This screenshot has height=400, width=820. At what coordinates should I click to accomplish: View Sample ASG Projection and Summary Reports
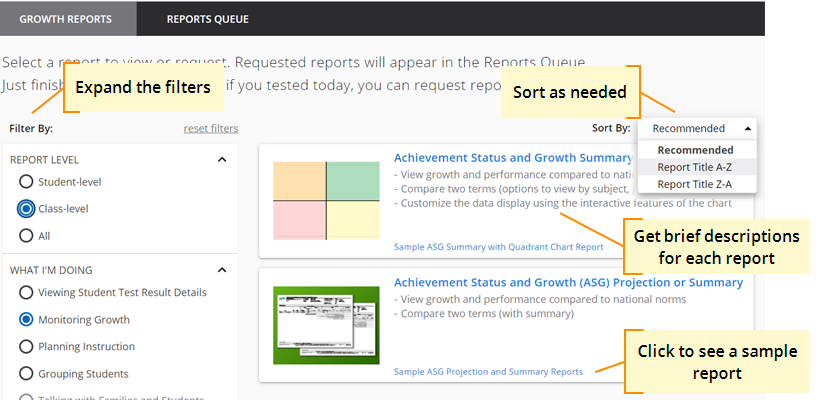pyautogui.click(x=488, y=372)
